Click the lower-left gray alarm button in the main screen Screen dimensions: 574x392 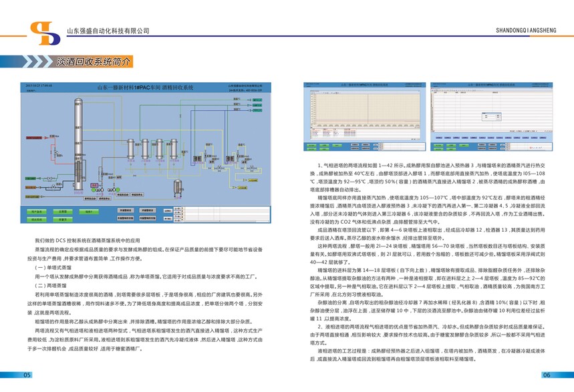126,218
